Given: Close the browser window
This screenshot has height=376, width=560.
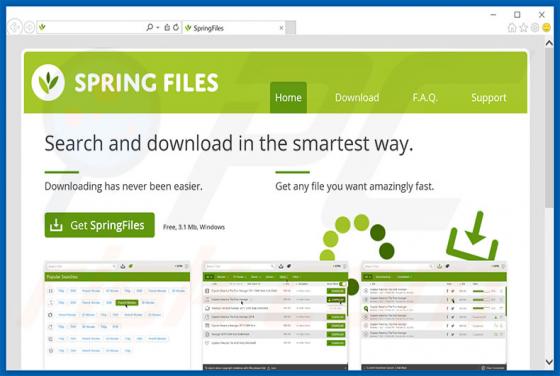Looking at the screenshot, I should [541, 15].
